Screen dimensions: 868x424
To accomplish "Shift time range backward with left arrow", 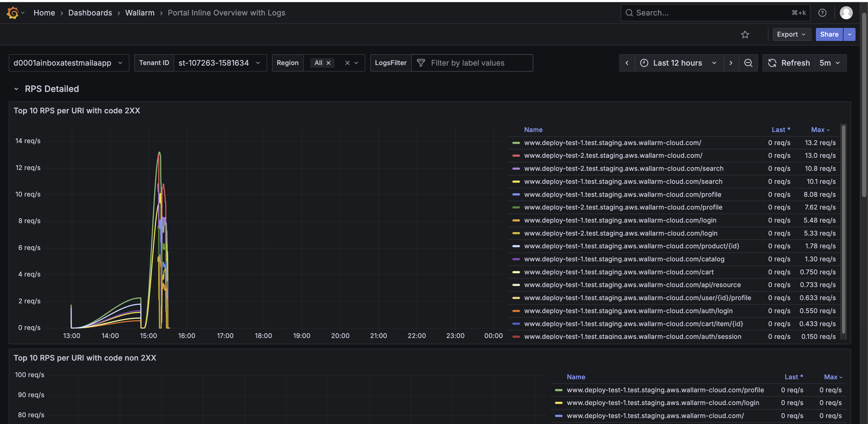I will tap(627, 63).
